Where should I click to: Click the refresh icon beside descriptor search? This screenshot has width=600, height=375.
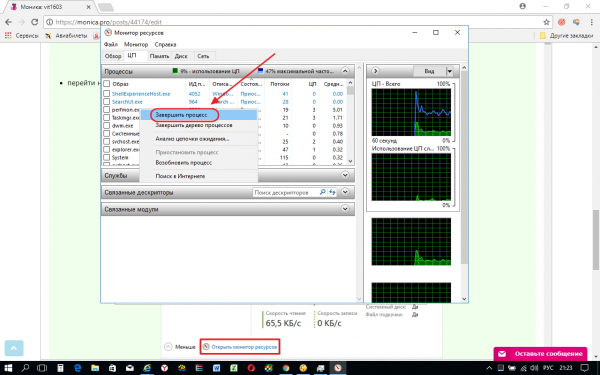[x=332, y=192]
